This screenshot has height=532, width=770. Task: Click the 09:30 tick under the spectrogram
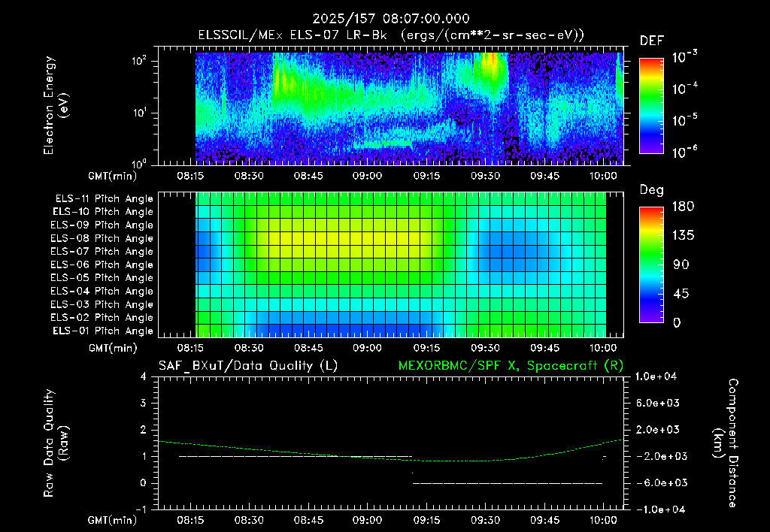coord(486,176)
